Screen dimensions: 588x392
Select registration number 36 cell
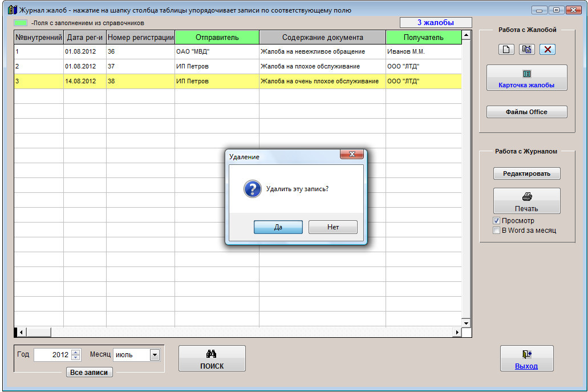click(141, 52)
